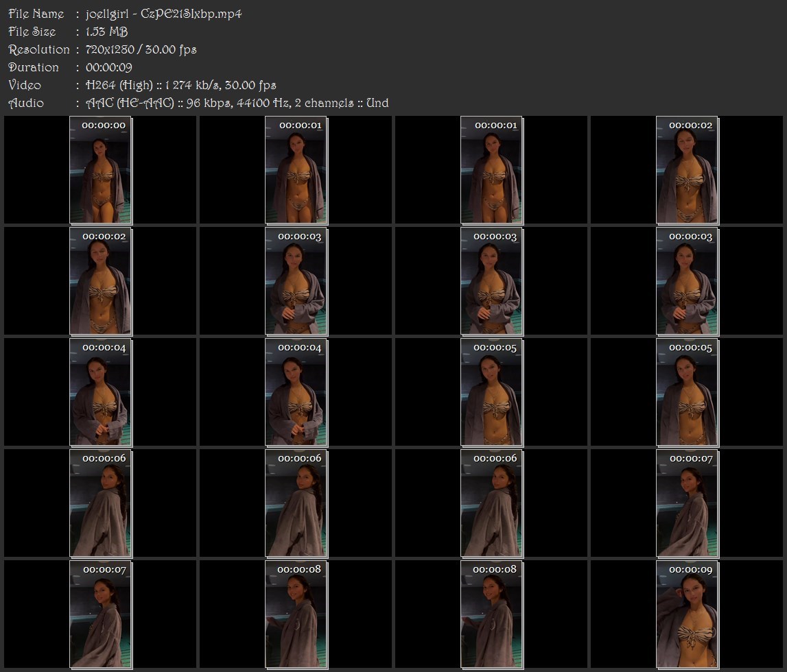Select the second 00:00:05 frame thumbnail
The height and width of the screenshot is (672, 787).
tap(687, 392)
